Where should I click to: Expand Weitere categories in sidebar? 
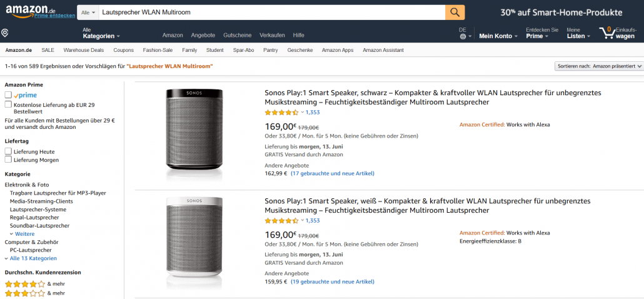pyautogui.click(x=24, y=234)
